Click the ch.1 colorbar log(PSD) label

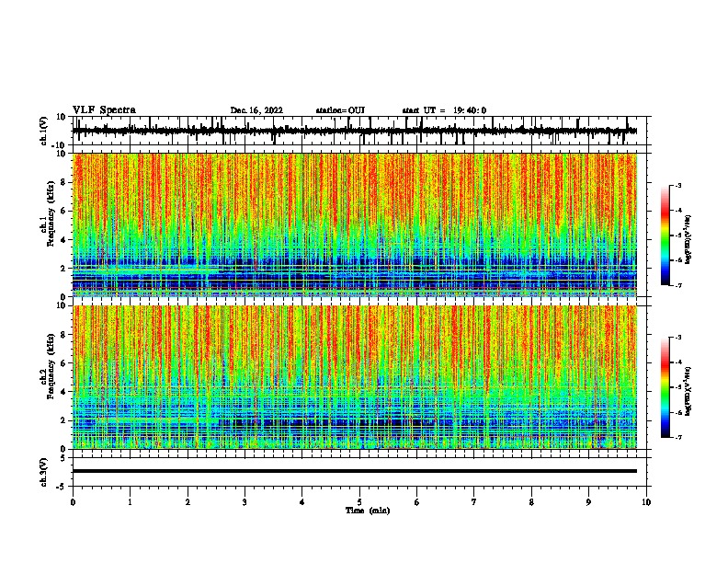point(688,239)
